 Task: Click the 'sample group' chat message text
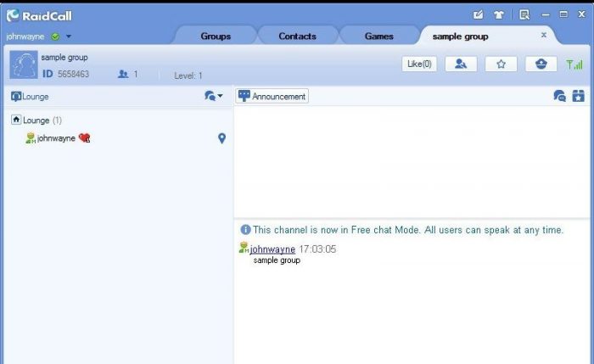pos(277,260)
